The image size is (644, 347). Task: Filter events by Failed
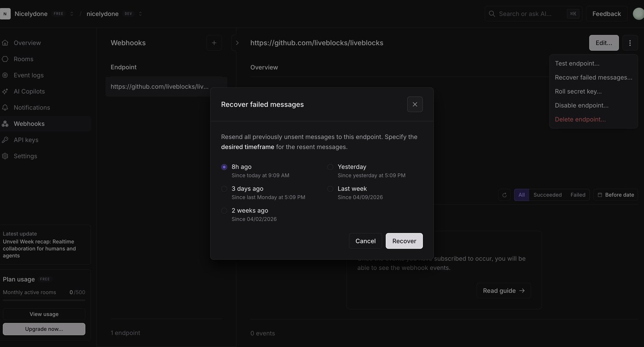pos(578,195)
